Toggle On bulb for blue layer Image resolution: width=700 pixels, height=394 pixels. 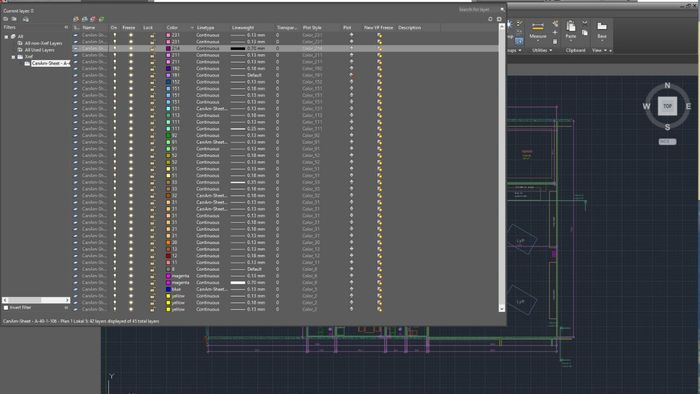[114, 289]
